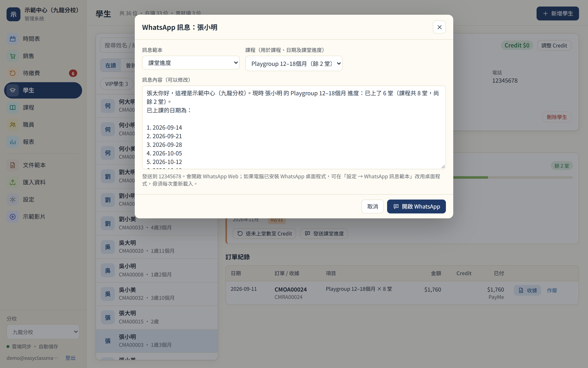
Task: Click the 學生 graduation cap icon
Action: click(13, 90)
